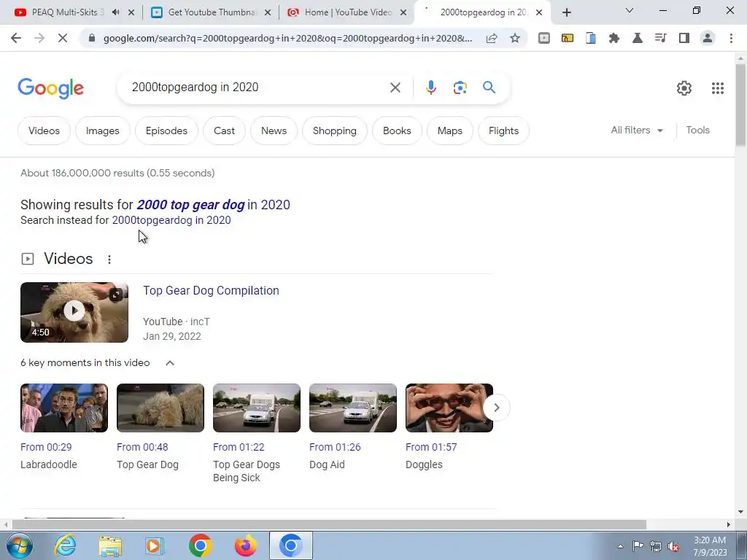Submit the search using the magnifier icon

click(489, 87)
